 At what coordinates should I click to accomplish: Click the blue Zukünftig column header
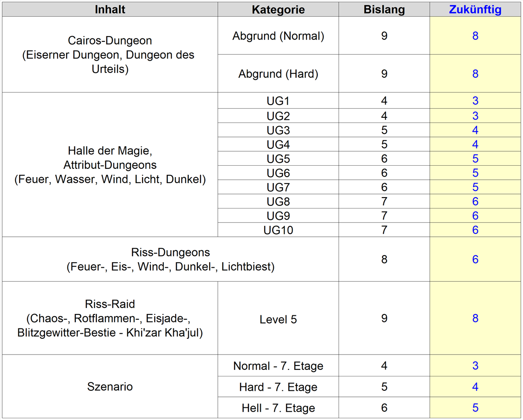pyautogui.click(x=475, y=10)
